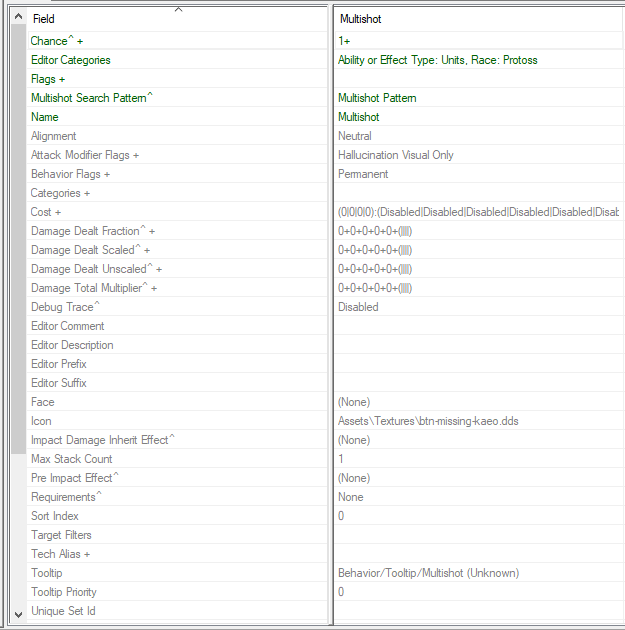Click the scroll down arrow below the field list
The image size is (625, 630).
click(17, 613)
